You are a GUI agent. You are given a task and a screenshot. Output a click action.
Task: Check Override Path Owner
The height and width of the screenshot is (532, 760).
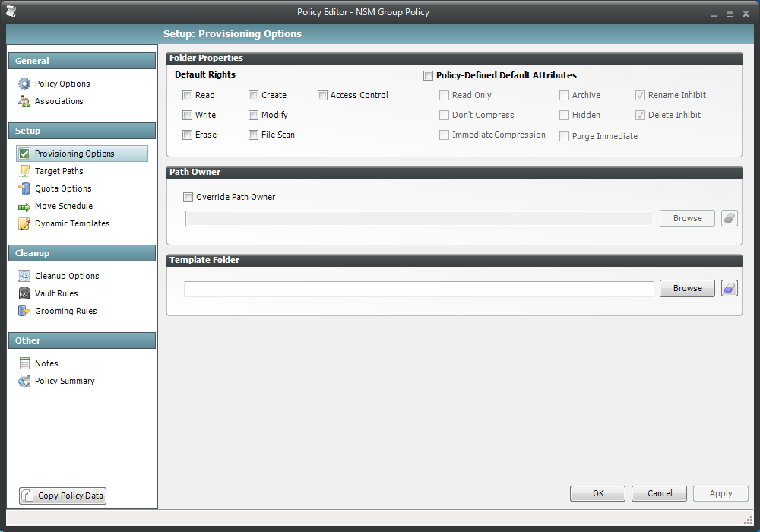point(188,197)
